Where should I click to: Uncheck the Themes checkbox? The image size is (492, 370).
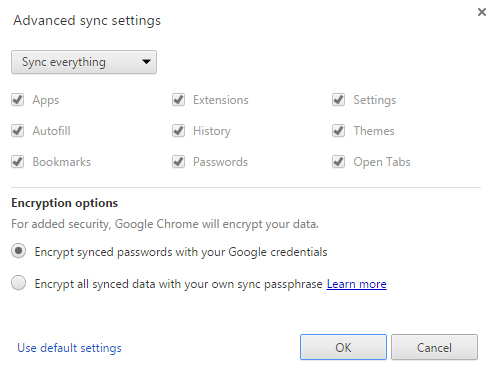click(338, 131)
